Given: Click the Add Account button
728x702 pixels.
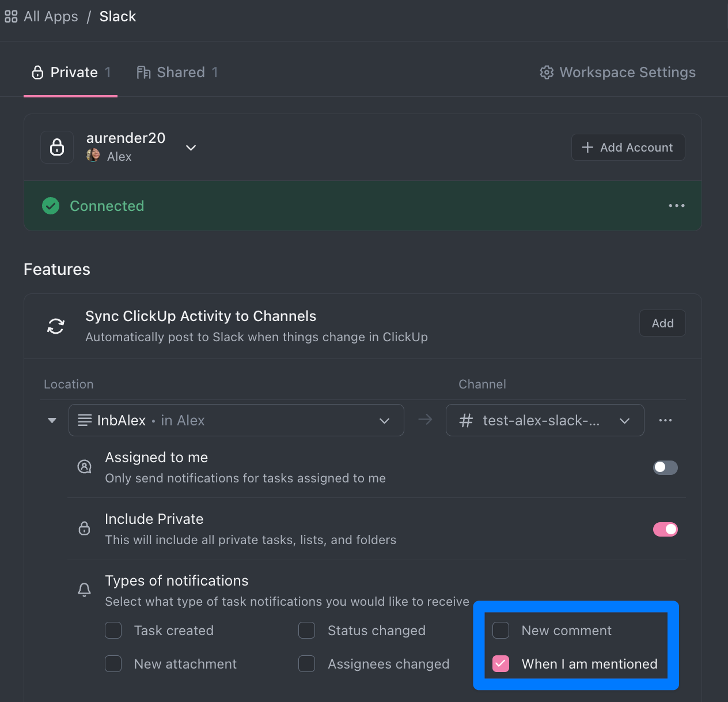Looking at the screenshot, I should click(x=628, y=148).
